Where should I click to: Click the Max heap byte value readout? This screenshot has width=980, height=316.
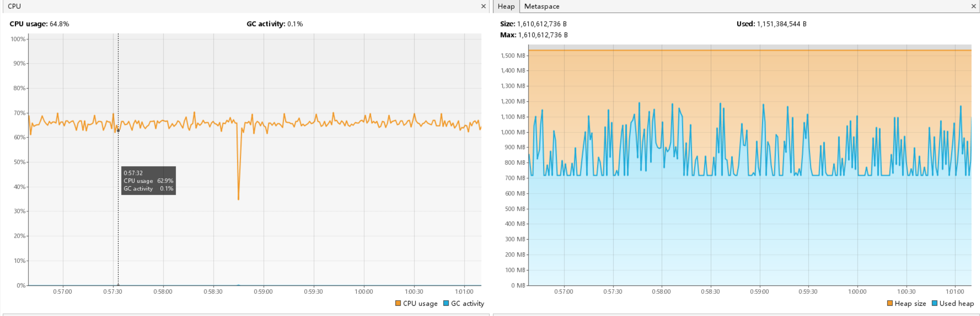pos(543,35)
